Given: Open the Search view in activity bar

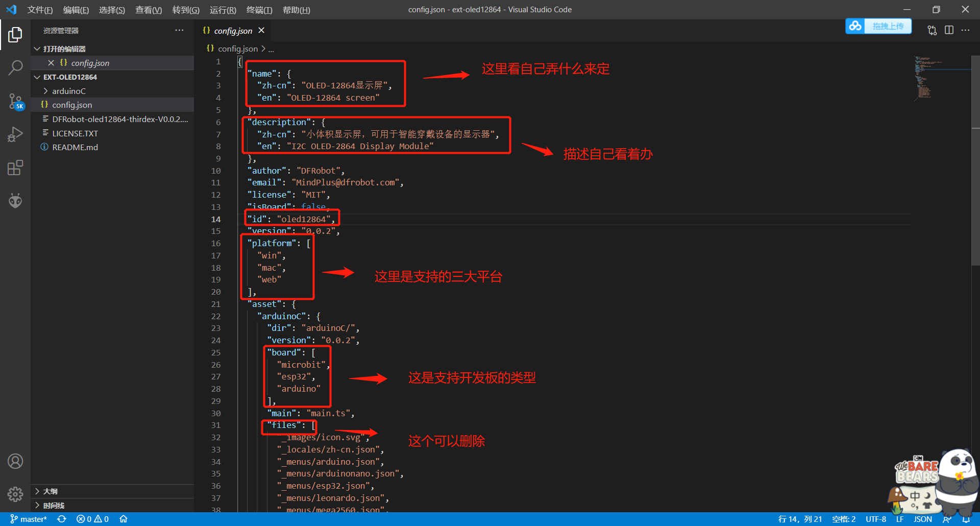Looking at the screenshot, I should tap(15, 67).
